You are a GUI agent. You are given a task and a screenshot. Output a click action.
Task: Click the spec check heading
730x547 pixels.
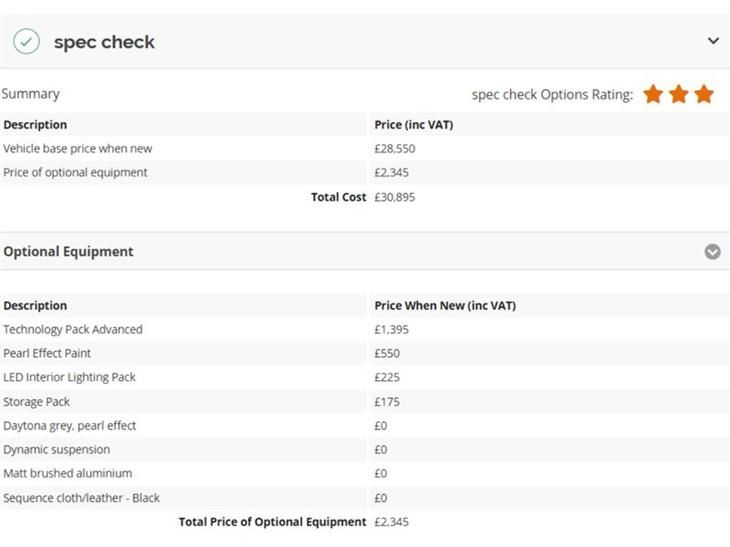[104, 42]
